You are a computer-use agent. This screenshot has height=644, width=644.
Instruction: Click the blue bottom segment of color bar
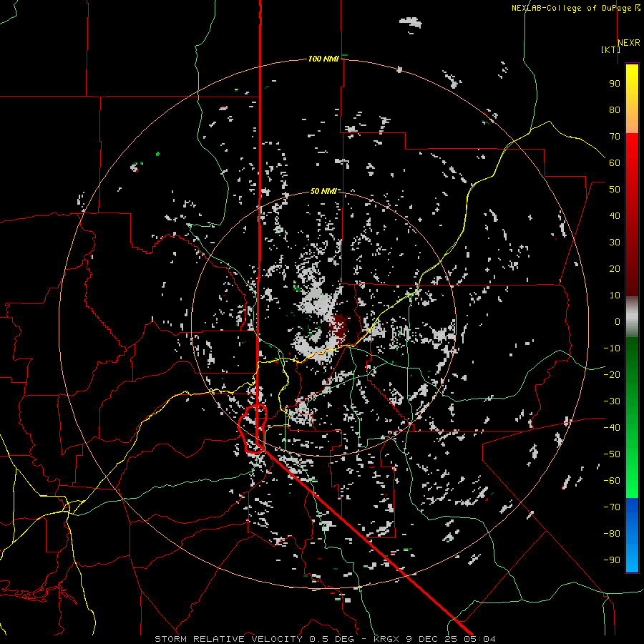click(x=632, y=535)
